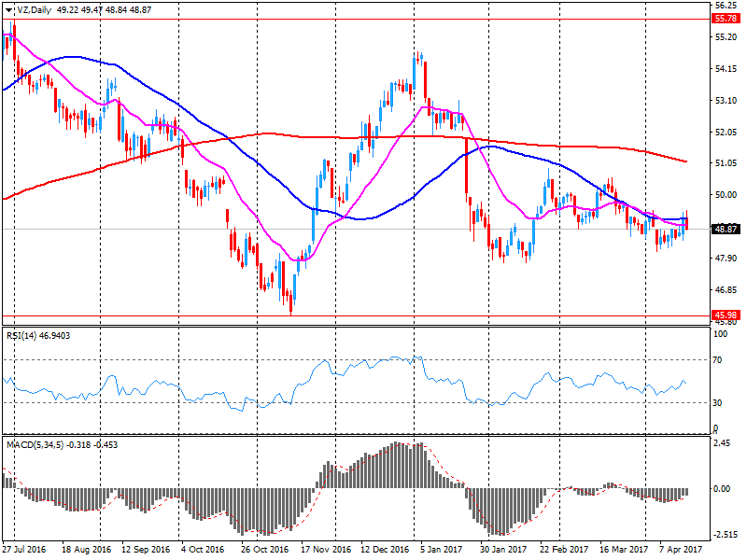Click the 47.90 price axis label
The width and height of the screenshot is (747, 560).
(726, 259)
